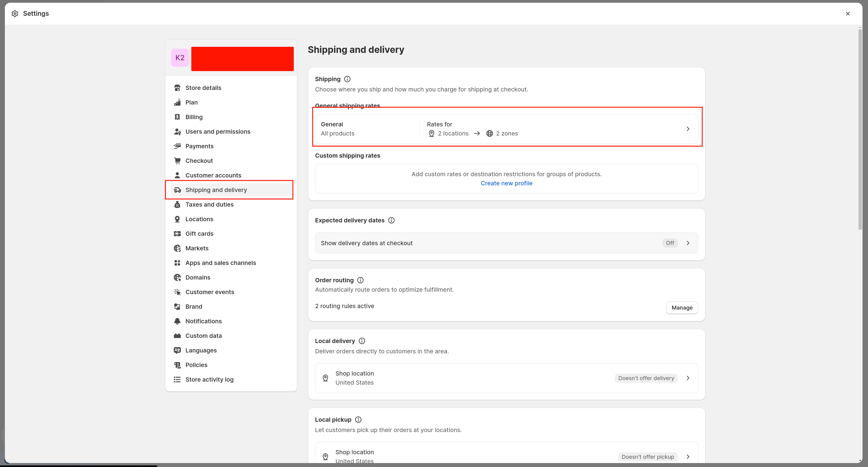Open Markets settings

click(x=231, y=248)
